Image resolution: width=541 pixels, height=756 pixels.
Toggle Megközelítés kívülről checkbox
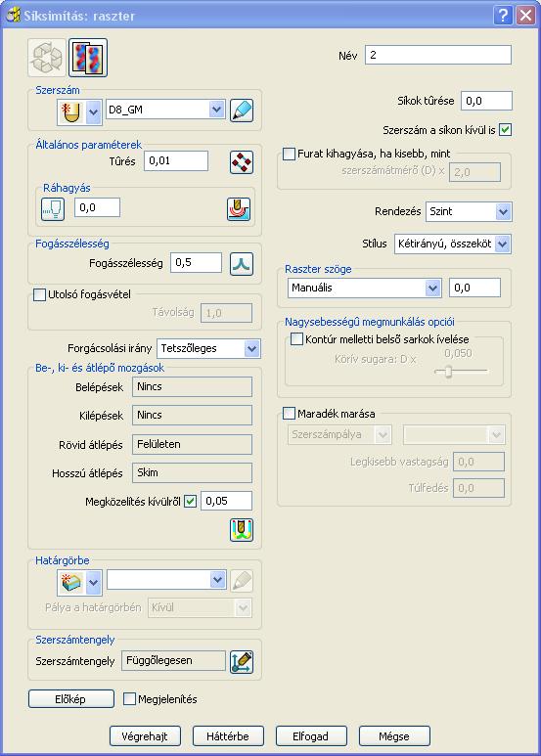(x=191, y=502)
